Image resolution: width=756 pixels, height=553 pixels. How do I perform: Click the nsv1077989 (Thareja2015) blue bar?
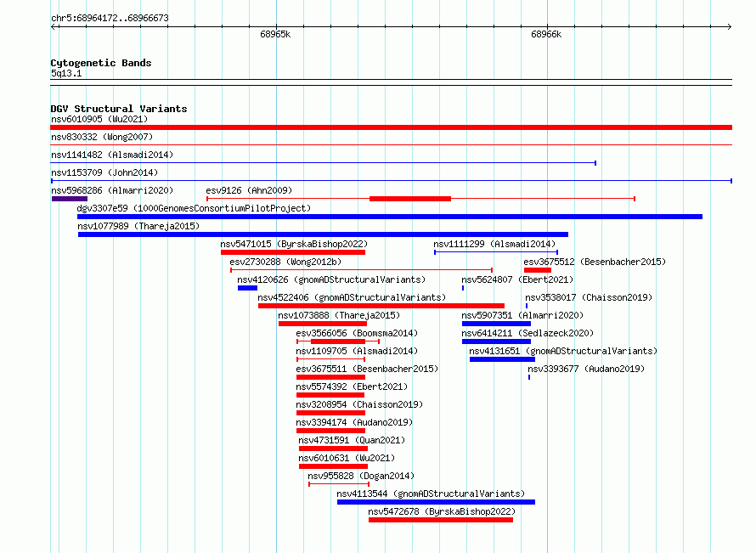[323, 234]
